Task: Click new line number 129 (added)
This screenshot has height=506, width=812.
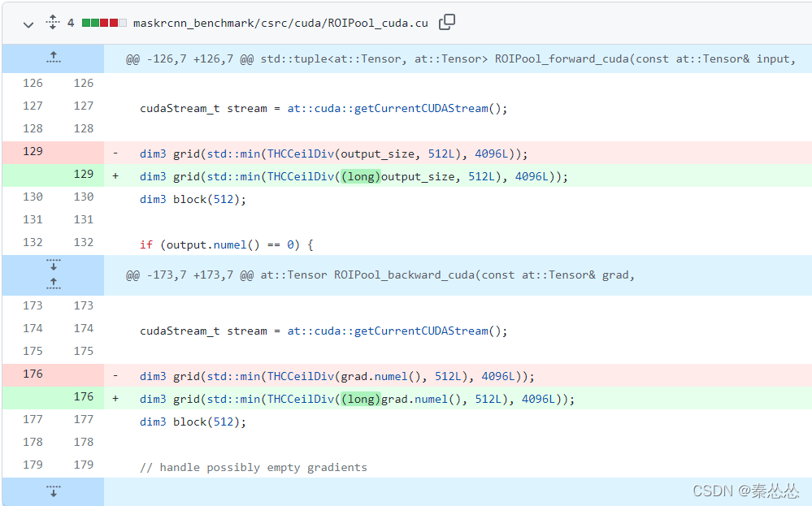Action: tap(84, 175)
